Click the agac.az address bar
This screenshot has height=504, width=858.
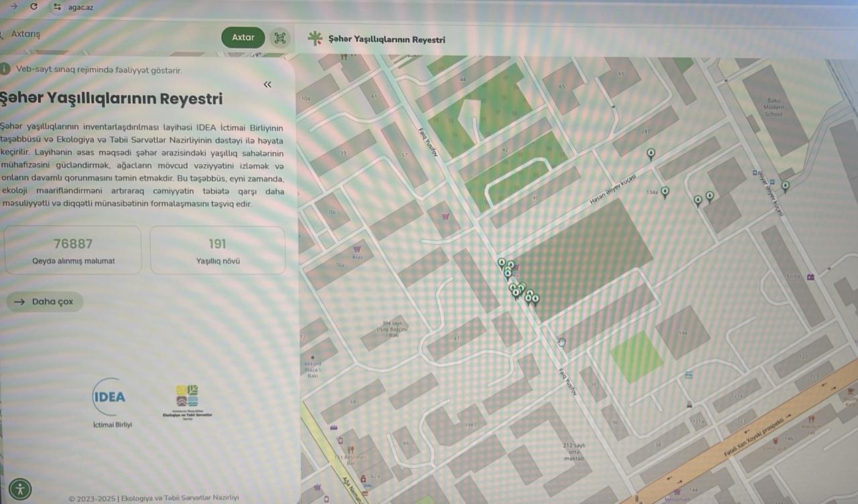tap(80, 7)
